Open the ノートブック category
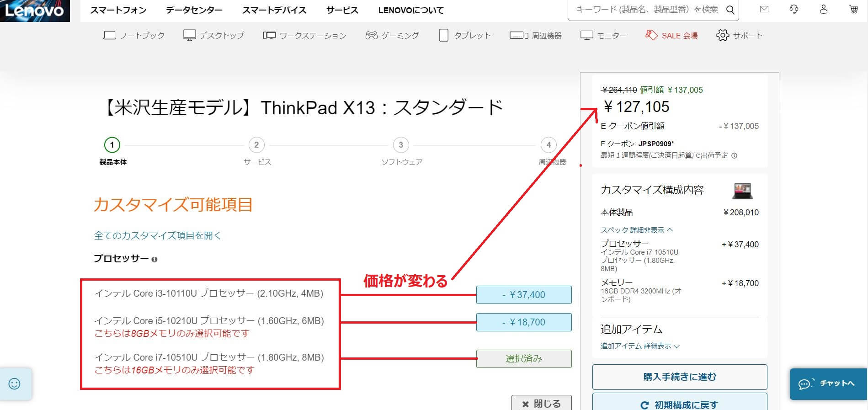868x410 pixels. pos(142,35)
